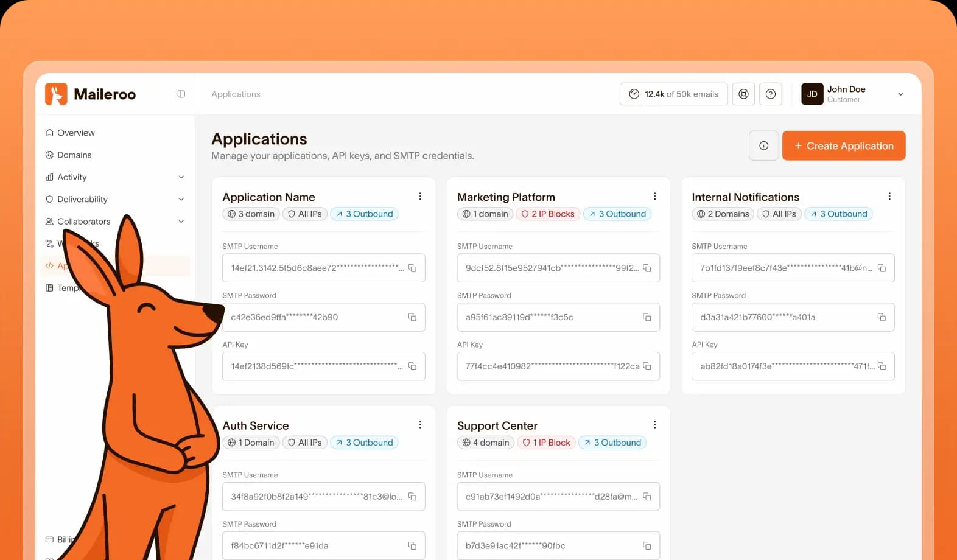Open three-dot menu on Internal Notifications card
The height and width of the screenshot is (560, 957).
pos(889,196)
